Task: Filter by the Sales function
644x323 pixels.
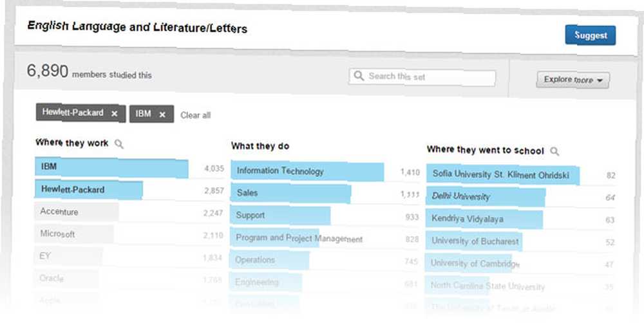Action: 325,193
